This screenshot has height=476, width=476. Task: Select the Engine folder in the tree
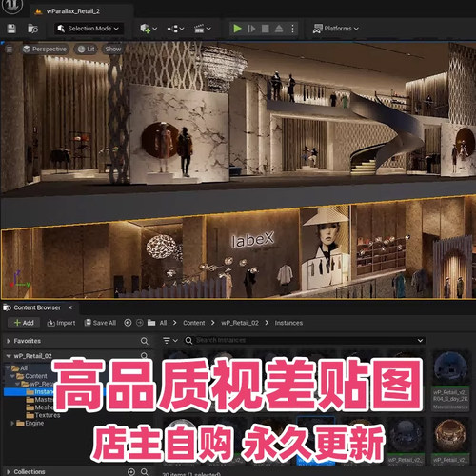pyautogui.click(x=30, y=424)
